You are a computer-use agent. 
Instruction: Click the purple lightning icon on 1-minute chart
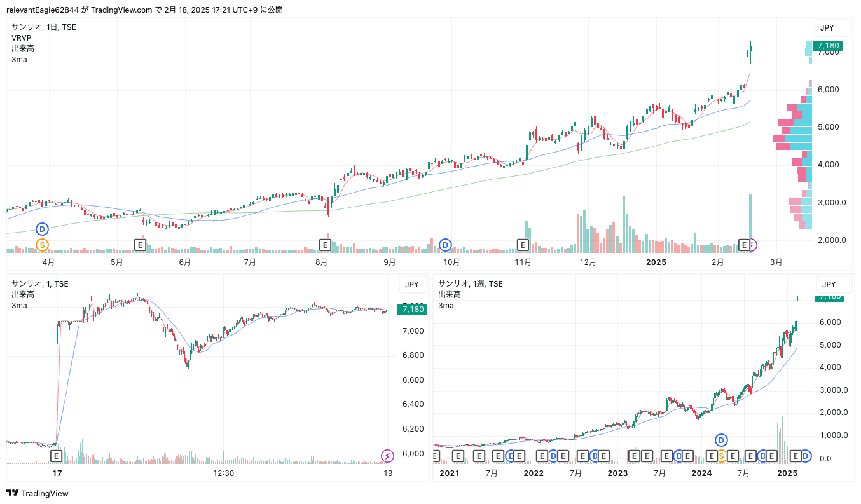point(387,456)
